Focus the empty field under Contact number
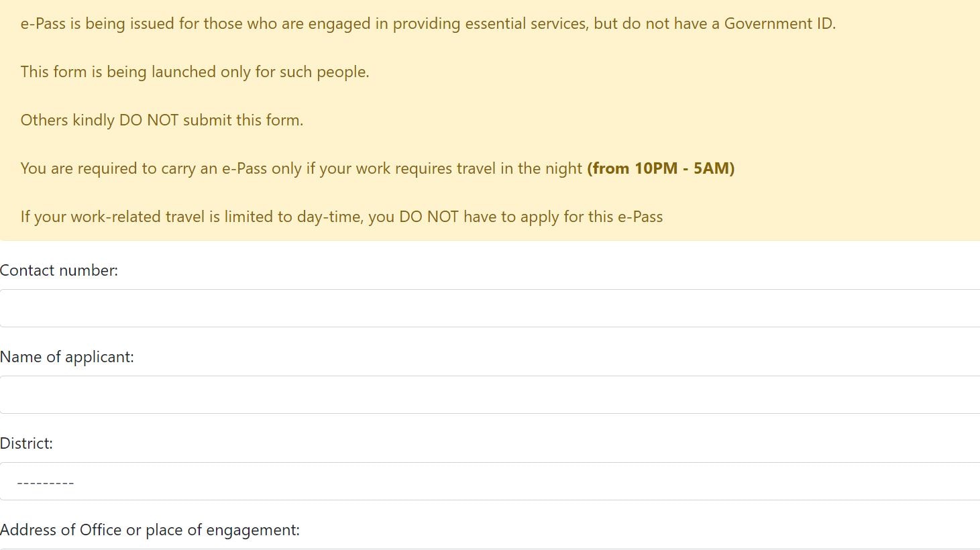Screen dimensions: 980x550 [x=268, y=308]
